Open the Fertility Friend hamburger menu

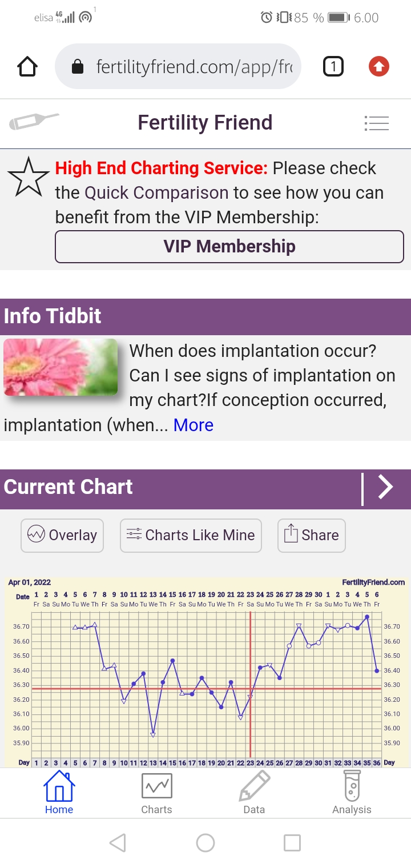[x=376, y=123]
